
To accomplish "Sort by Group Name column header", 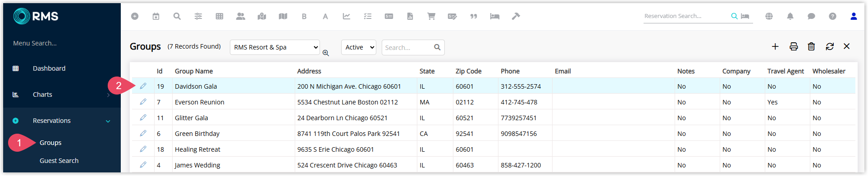I will pos(194,71).
